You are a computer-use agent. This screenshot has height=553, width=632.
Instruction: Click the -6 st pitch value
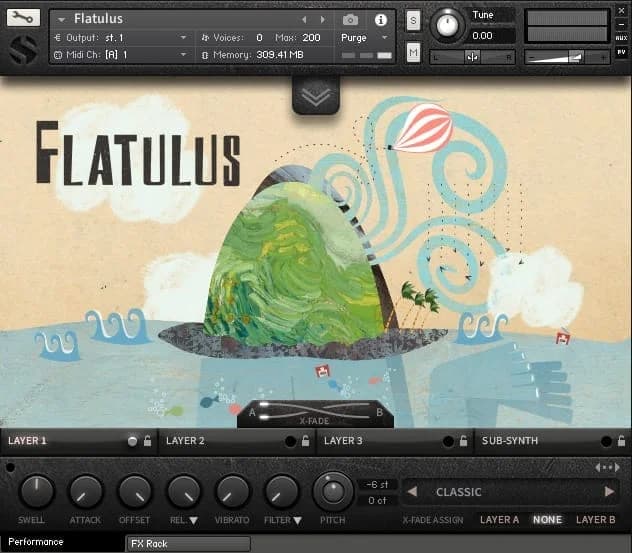coord(377,484)
